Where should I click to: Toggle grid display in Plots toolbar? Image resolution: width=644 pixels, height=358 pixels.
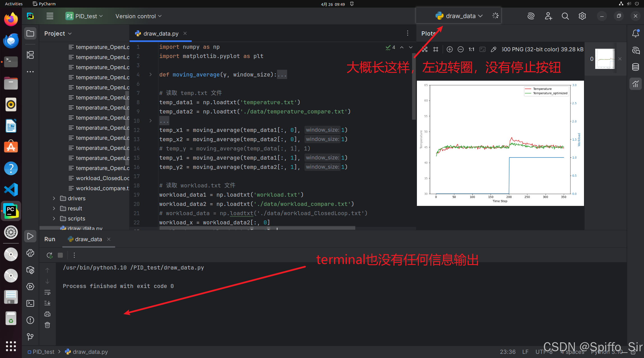(x=435, y=49)
